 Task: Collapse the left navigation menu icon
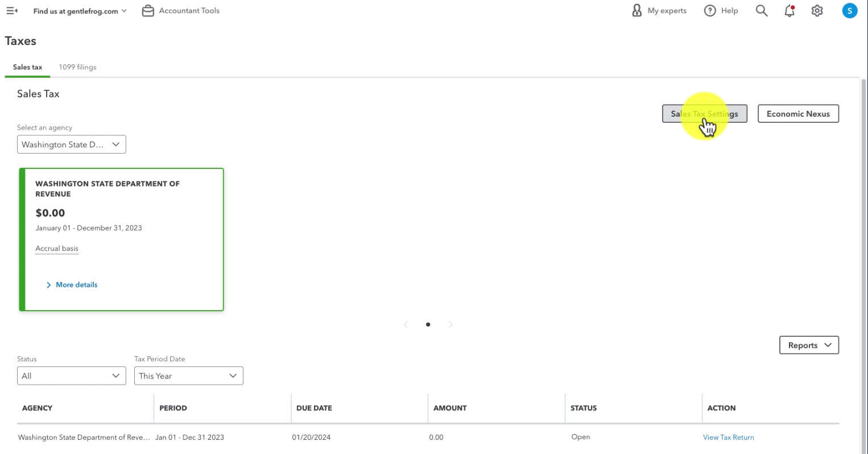coord(11,11)
